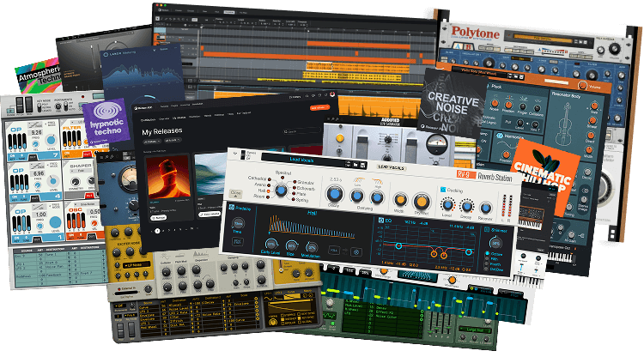Click the Ducking Release knob
Screen dimensions: 644x357
(485, 208)
